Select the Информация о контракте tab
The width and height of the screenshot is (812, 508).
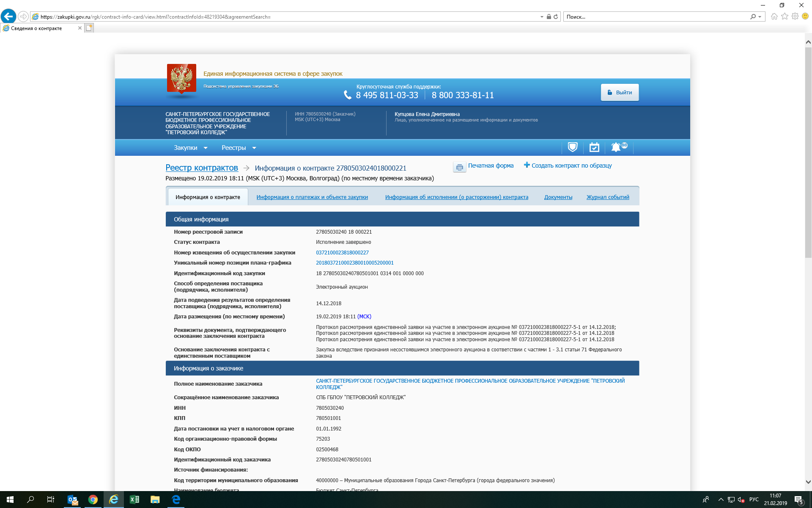click(x=208, y=197)
